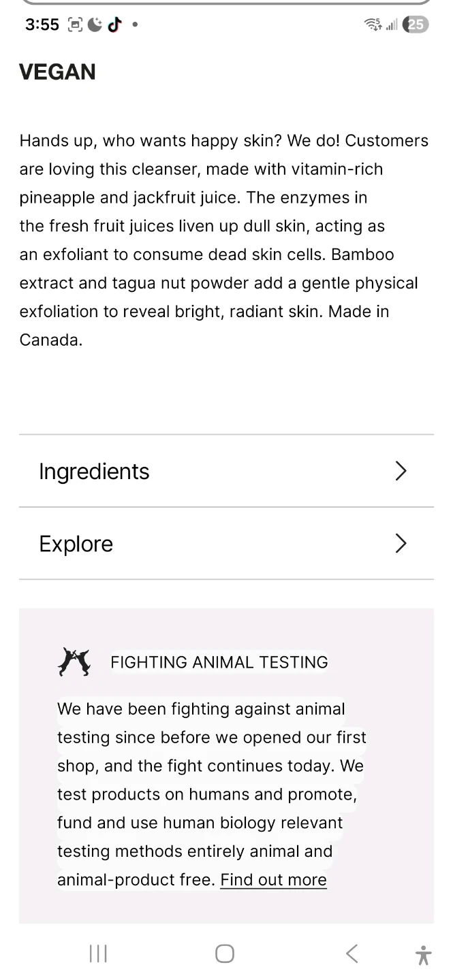Go back using the navigation back arrow
The height and width of the screenshot is (980, 453).
pyautogui.click(x=352, y=954)
